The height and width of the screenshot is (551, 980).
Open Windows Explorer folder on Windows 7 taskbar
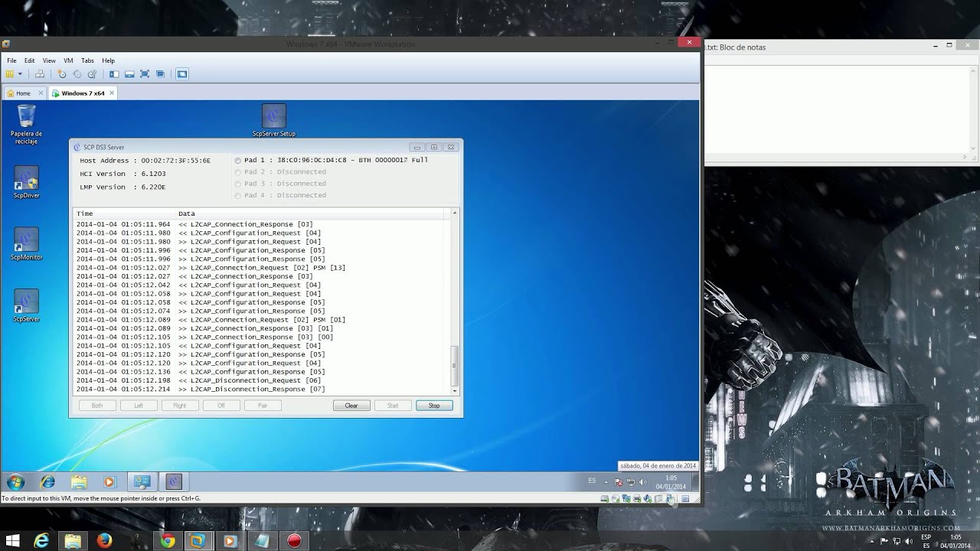click(78, 482)
